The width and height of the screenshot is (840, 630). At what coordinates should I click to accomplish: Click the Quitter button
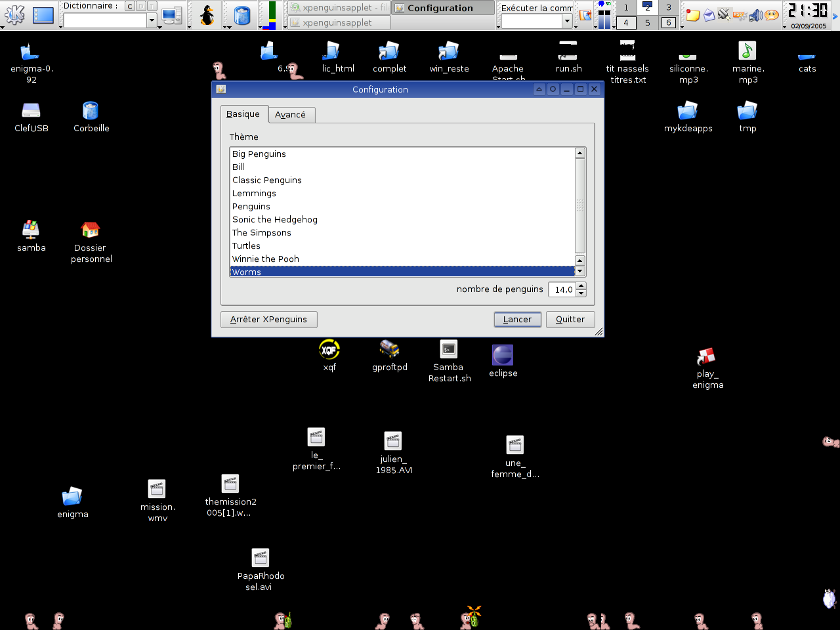tap(570, 320)
